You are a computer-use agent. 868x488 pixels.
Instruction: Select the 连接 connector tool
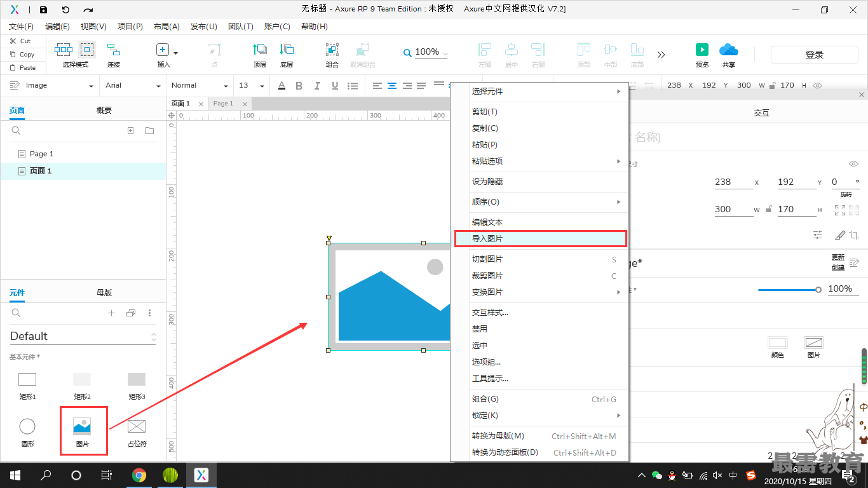point(114,55)
